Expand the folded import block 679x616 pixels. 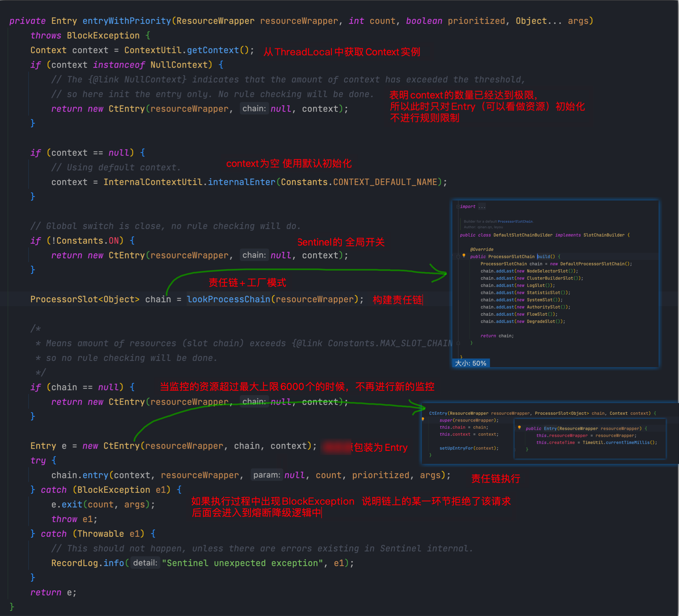tap(458, 207)
